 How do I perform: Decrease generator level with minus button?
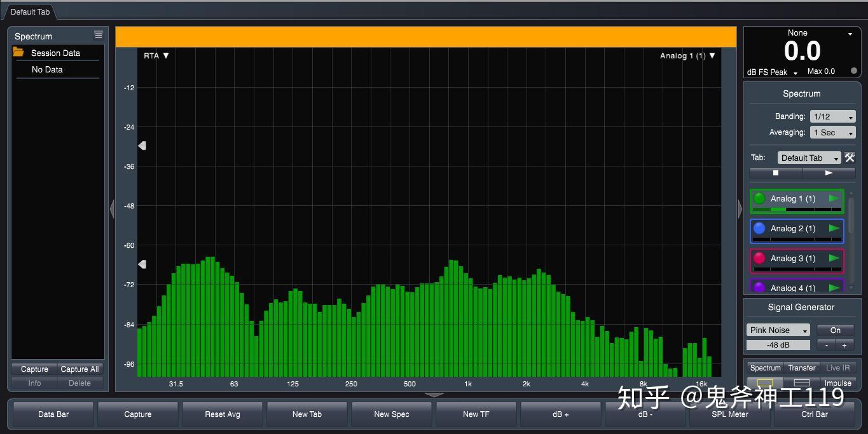826,345
